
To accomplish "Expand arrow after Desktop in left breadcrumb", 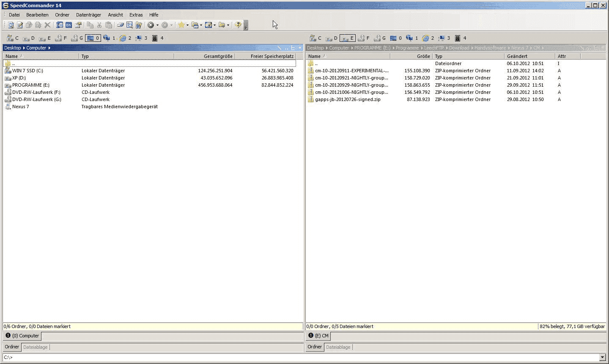I will tap(24, 48).
